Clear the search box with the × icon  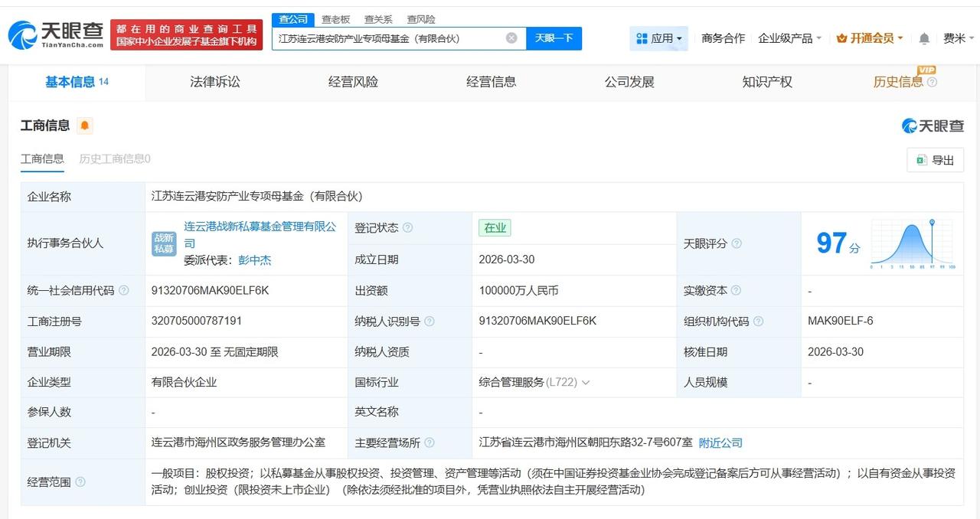coord(511,38)
